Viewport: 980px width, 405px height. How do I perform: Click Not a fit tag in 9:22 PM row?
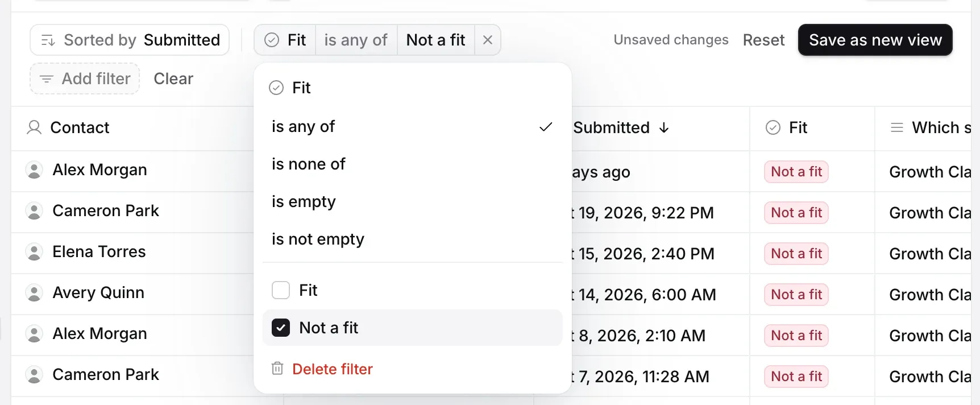click(796, 213)
